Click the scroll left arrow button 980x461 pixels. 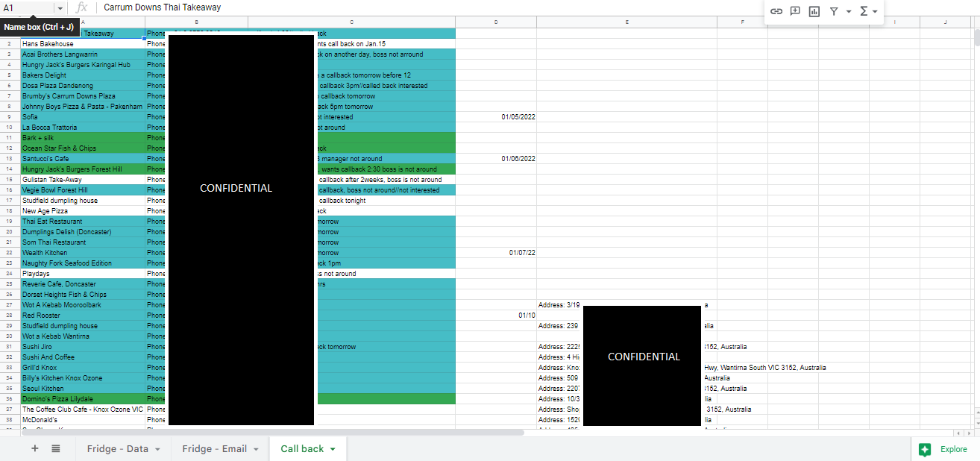click(959, 433)
